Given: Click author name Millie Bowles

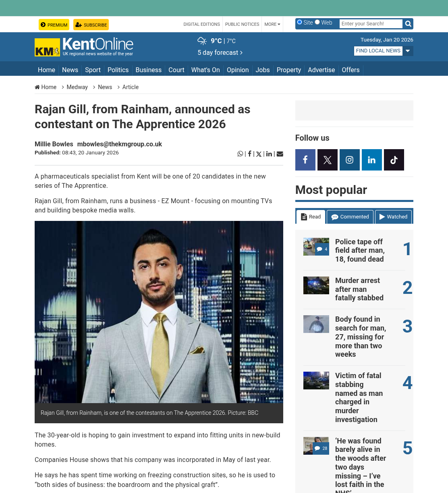Looking at the screenshot, I should [54, 144].
